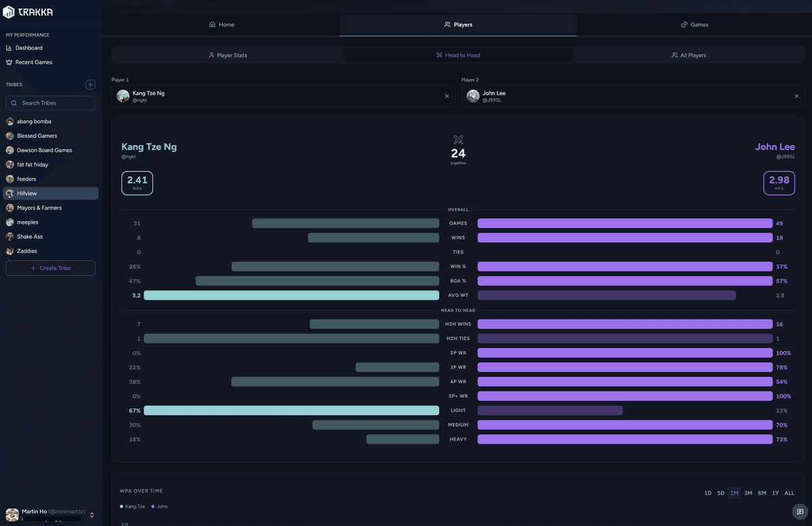This screenshot has width=812, height=526.
Task: Select the fat fat friday tribe
Action: pyautogui.click(x=50, y=164)
